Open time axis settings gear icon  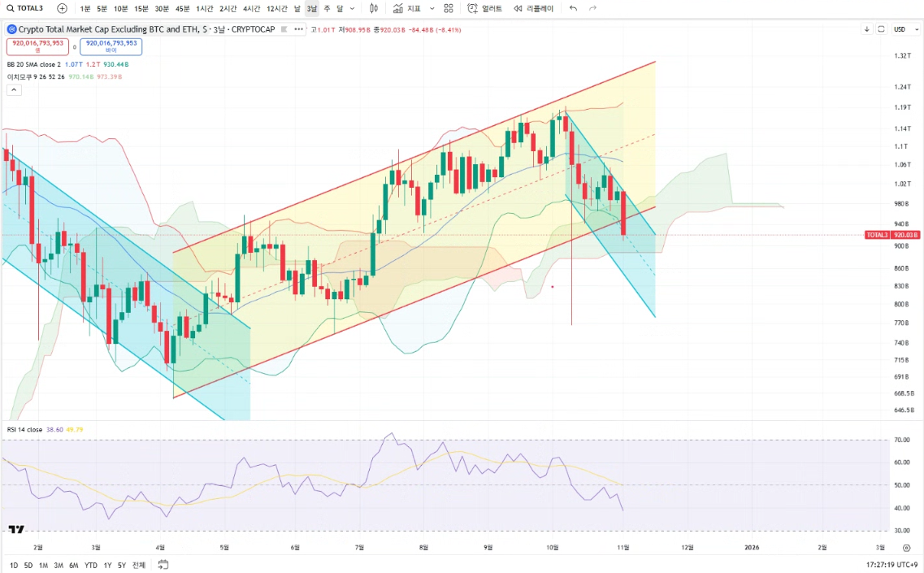906,548
